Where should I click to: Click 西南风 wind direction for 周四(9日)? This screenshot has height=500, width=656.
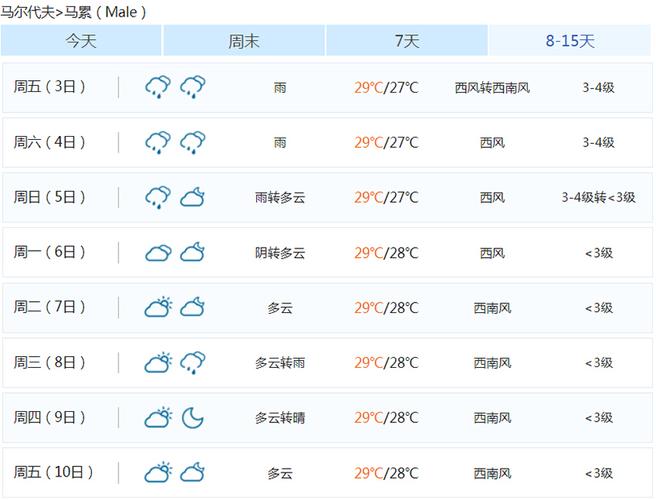[492, 418]
